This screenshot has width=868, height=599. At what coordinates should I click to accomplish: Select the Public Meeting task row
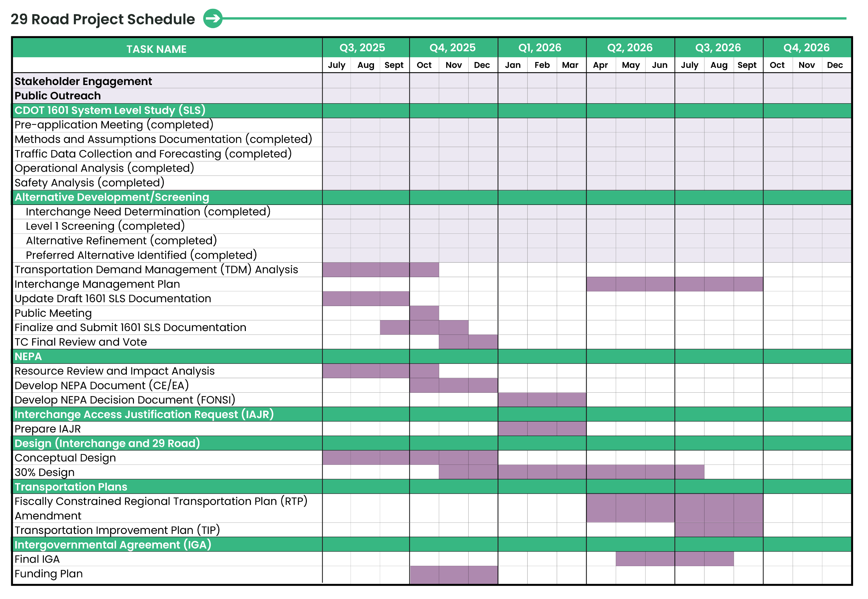tap(53, 313)
